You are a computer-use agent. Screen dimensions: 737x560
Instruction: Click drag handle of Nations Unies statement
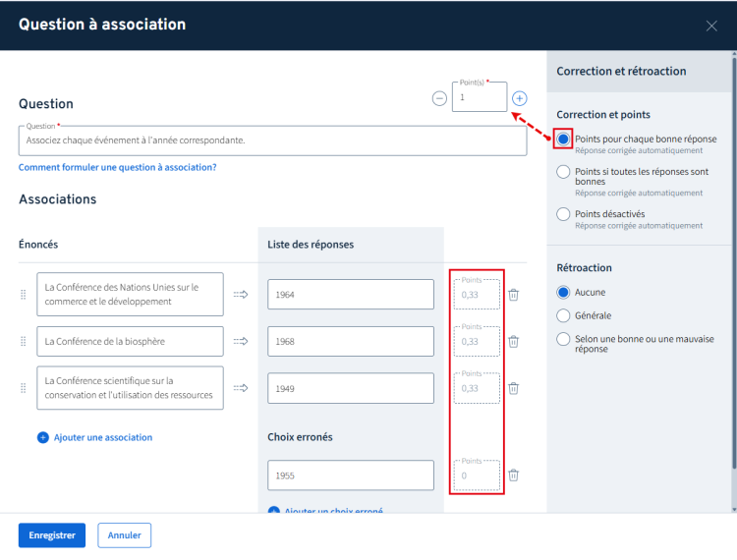pos(24,294)
